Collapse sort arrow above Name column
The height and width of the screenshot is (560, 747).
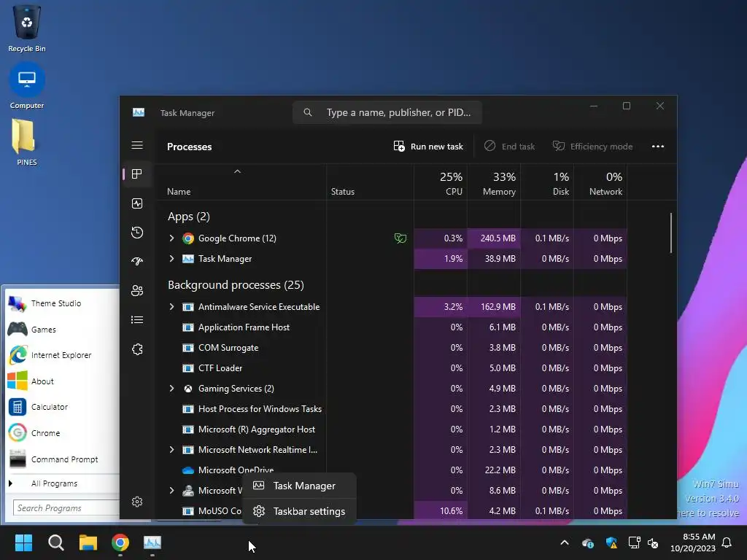[237, 171]
